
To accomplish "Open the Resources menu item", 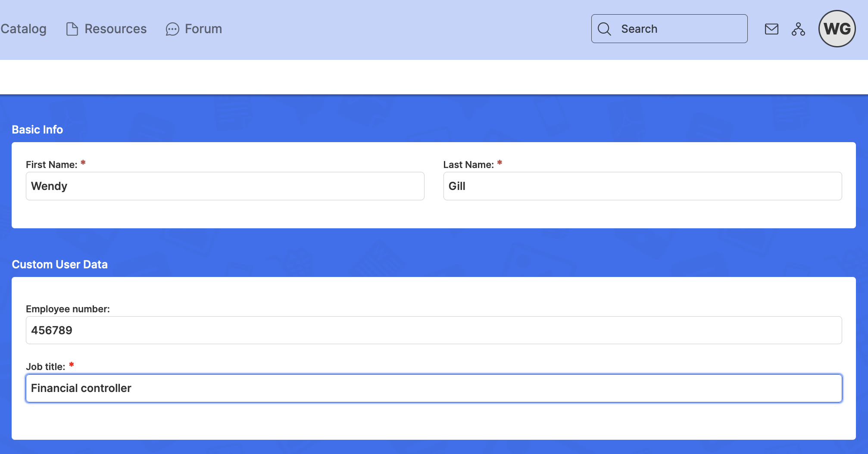I will (106, 29).
